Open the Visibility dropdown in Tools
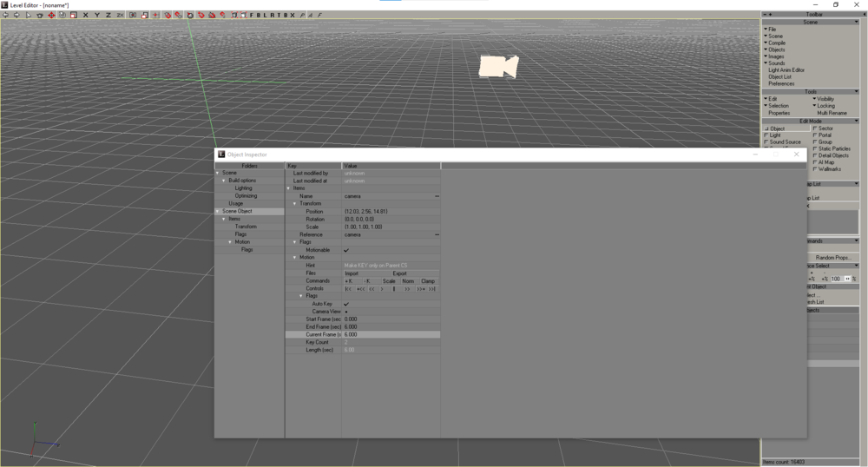 (x=825, y=99)
